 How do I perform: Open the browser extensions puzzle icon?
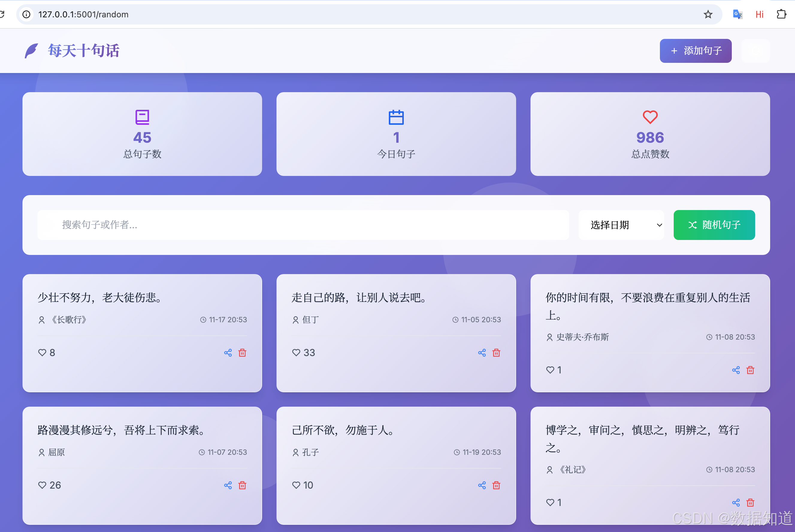(x=782, y=14)
